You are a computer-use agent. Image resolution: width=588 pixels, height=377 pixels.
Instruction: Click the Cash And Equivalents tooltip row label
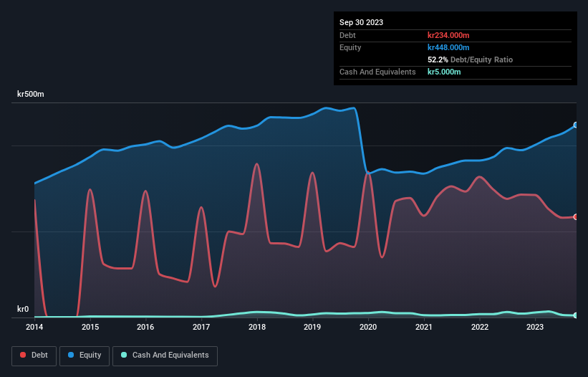(x=377, y=72)
